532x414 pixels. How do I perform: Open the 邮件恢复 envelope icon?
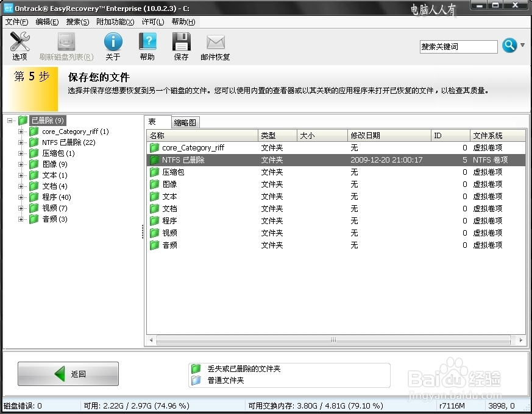click(x=216, y=42)
